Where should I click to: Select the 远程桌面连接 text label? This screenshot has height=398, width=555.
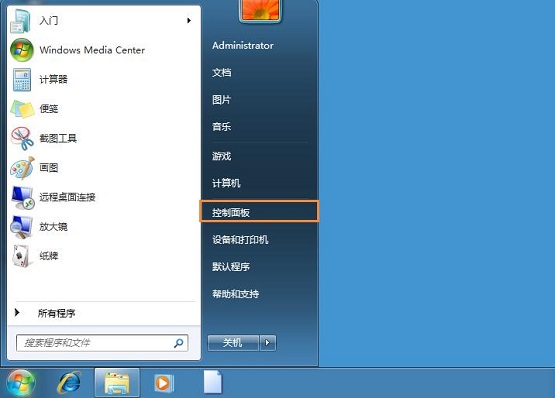coord(67,197)
